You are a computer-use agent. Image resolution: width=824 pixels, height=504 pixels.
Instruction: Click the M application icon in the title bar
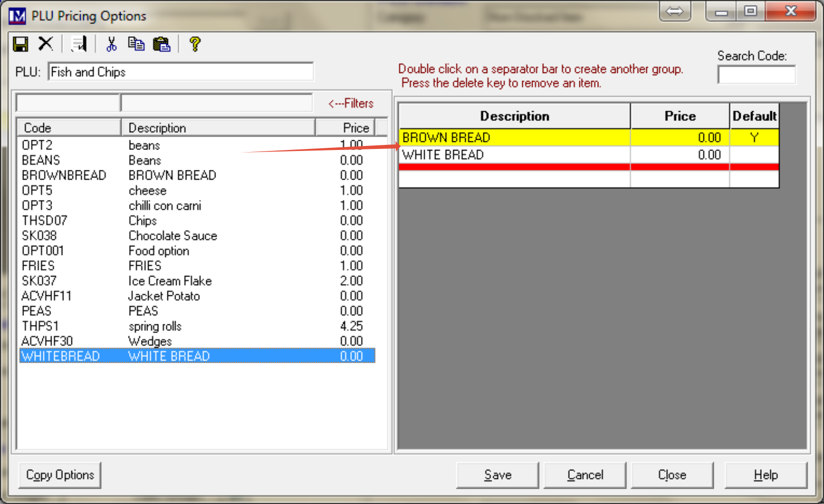tap(17, 16)
